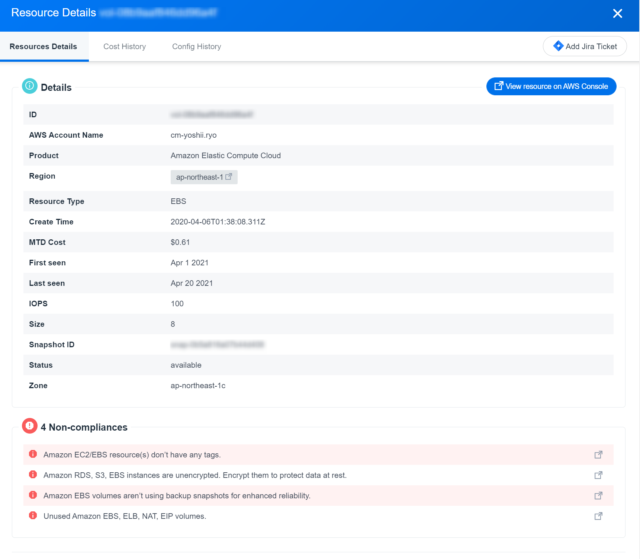Click the Zone value ap-northeast-1c
The width and height of the screenshot is (640, 559).
[x=198, y=385]
